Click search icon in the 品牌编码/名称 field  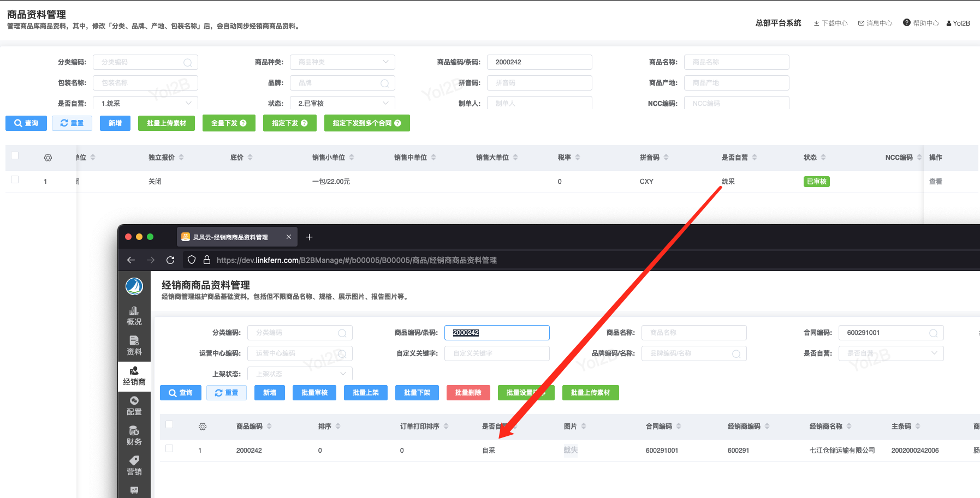736,354
